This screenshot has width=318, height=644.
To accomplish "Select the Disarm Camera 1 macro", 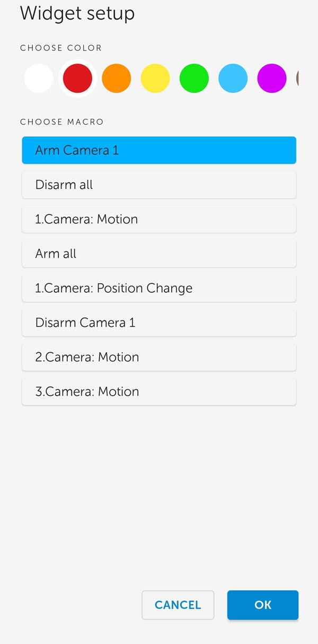I will tap(159, 323).
